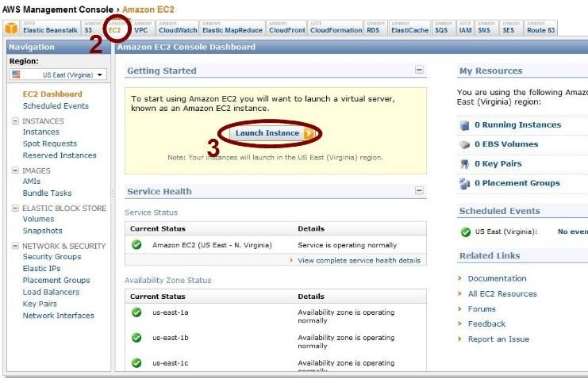Open View complete service health details link

click(x=359, y=261)
